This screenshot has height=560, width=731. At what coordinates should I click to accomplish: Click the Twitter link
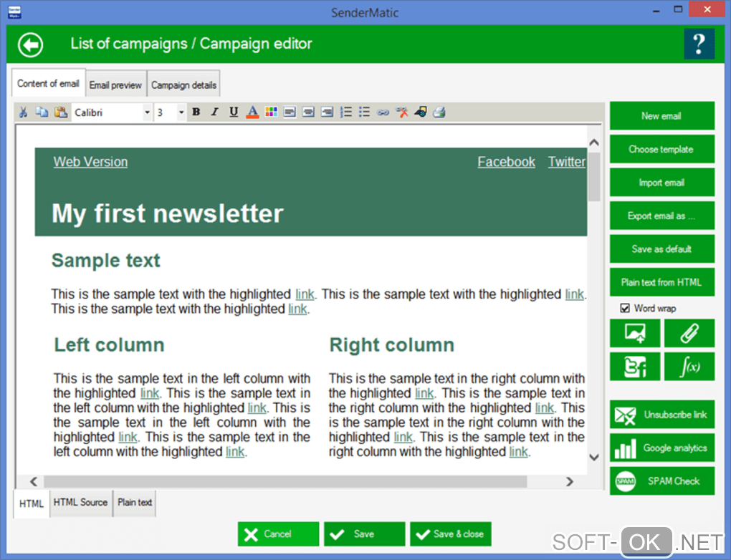pyautogui.click(x=566, y=162)
